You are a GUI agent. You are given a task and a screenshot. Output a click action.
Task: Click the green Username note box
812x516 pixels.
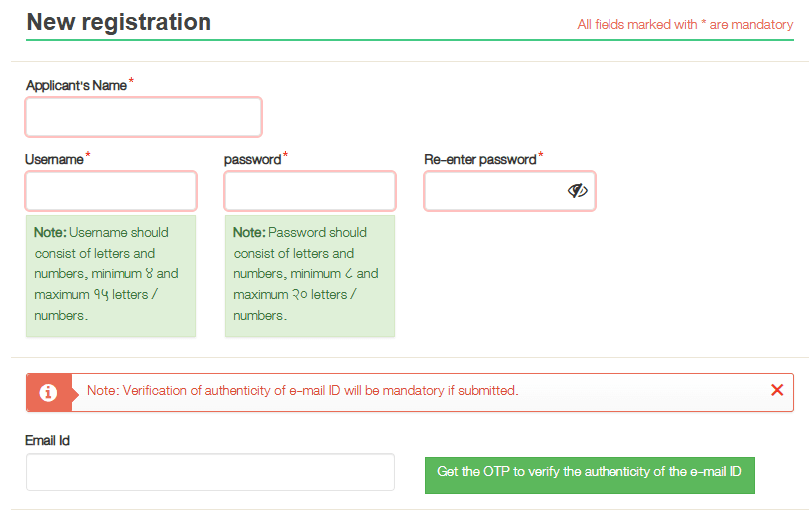(111, 274)
